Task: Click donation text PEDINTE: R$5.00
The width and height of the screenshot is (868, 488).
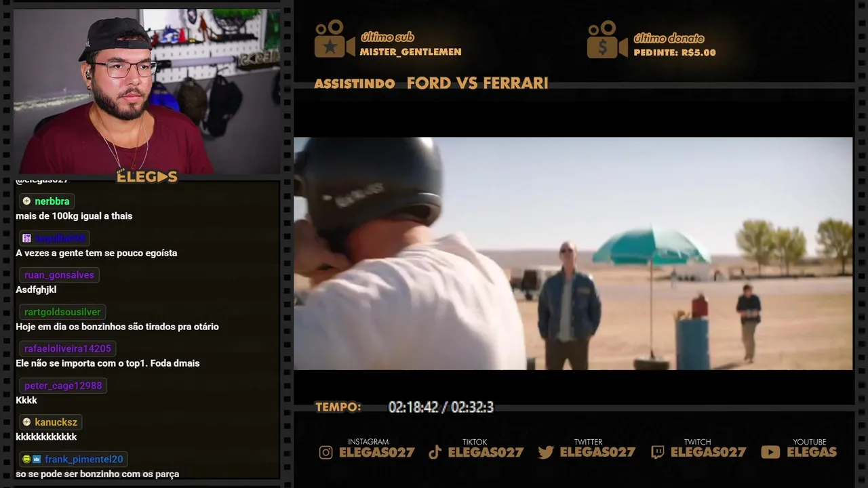Action: (675, 53)
